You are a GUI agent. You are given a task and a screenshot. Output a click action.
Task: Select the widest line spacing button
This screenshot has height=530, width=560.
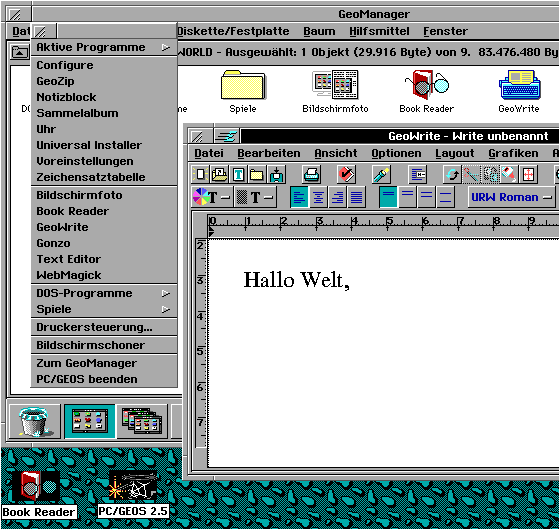(445, 197)
